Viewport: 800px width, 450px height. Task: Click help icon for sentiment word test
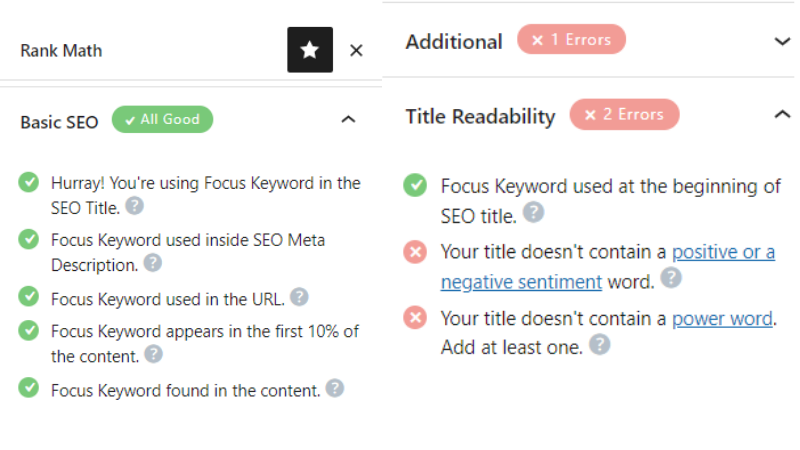[x=670, y=278]
